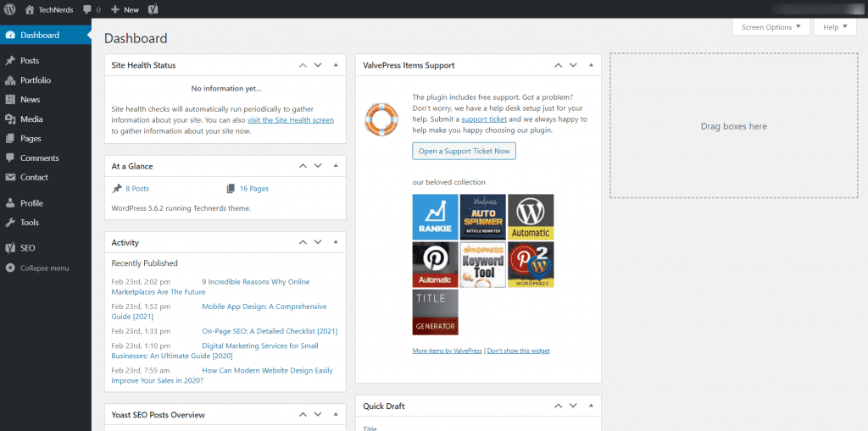Toggle the Site Health Status panel
The width and height of the screenshot is (868, 431).
pyautogui.click(x=336, y=64)
